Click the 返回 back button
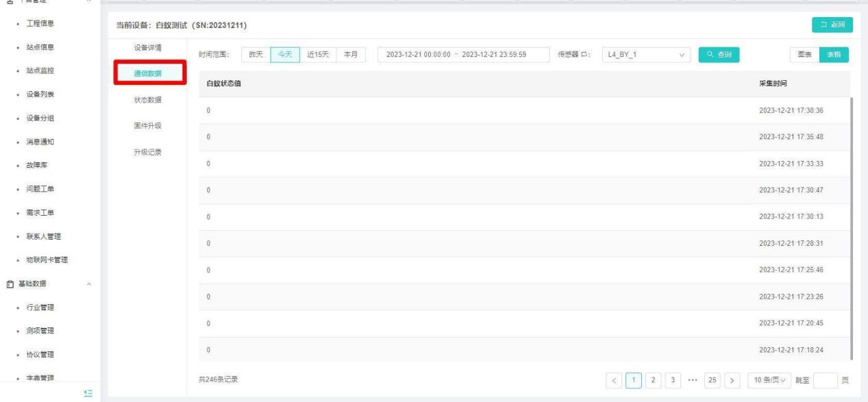The width and height of the screenshot is (868, 402). [x=833, y=25]
